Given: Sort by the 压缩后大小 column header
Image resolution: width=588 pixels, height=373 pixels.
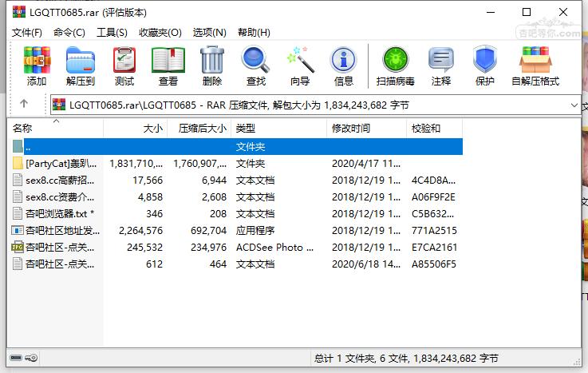Looking at the screenshot, I should point(199,129).
